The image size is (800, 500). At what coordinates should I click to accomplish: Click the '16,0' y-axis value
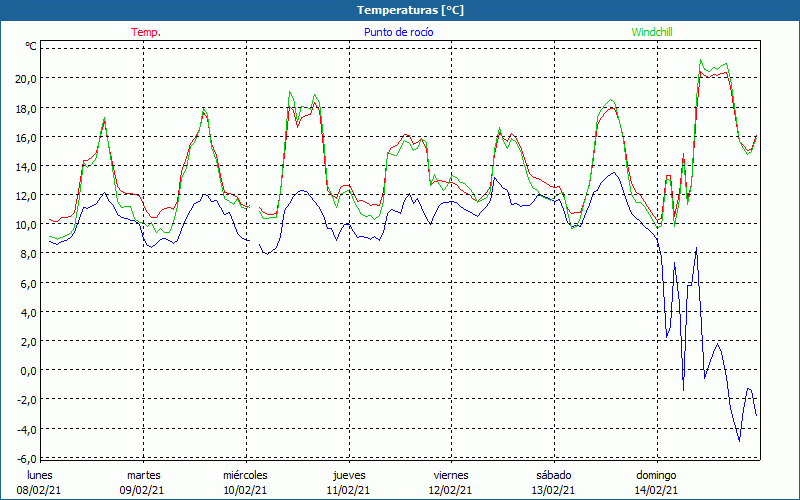[x=26, y=138]
